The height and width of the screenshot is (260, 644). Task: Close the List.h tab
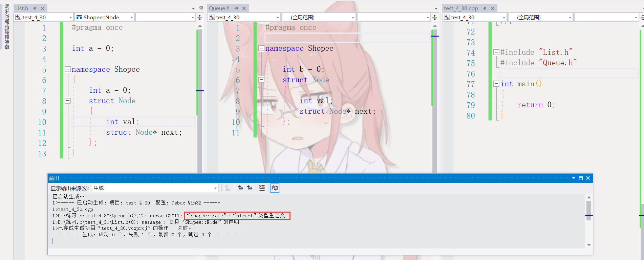[x=43, y=8]
